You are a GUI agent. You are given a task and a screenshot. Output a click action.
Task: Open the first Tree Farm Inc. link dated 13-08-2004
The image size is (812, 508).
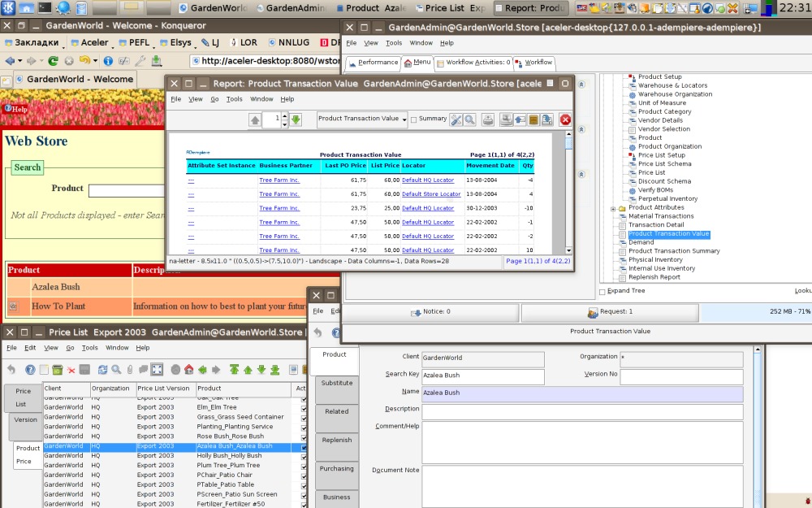(279, 180)
